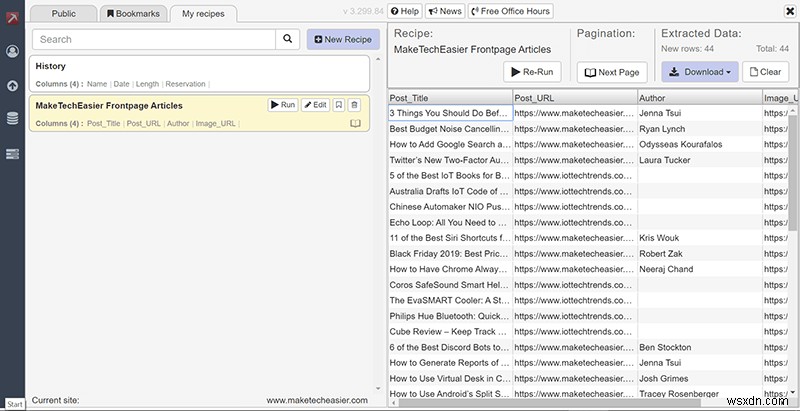The image size is (800, 411).
Task: Close the panel with the X button
Action: point(790,11)
